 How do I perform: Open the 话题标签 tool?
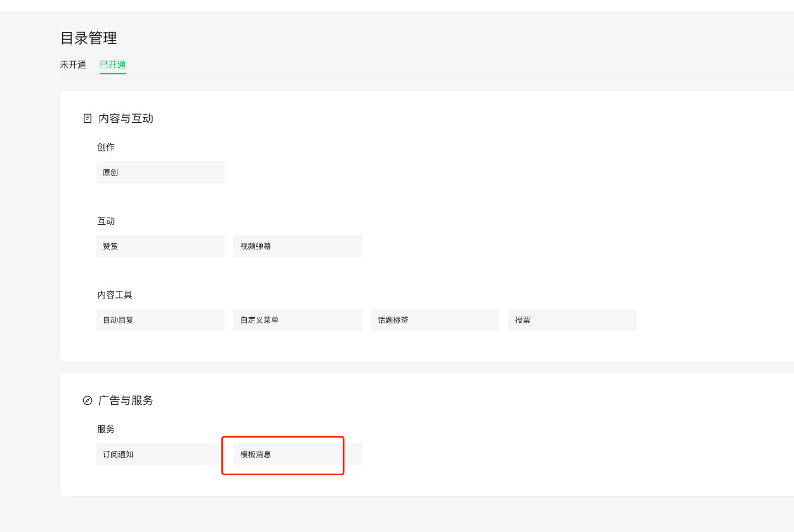[435, 320]
